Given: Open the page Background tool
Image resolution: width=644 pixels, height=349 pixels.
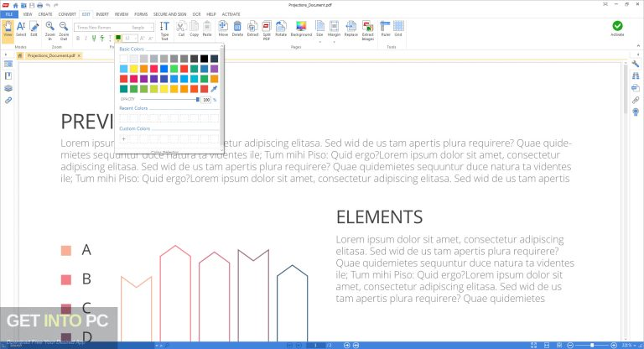Looking at the screenshot, I should click(301, 29).
